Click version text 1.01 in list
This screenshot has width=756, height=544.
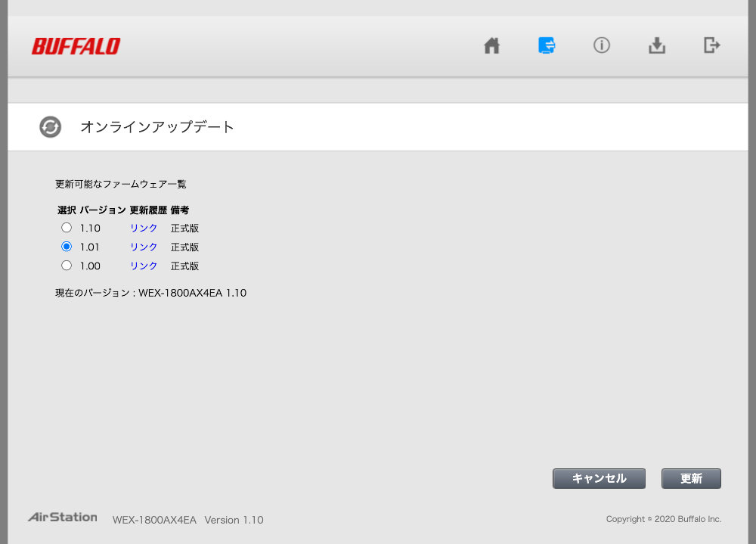click(x=90, y=247)
